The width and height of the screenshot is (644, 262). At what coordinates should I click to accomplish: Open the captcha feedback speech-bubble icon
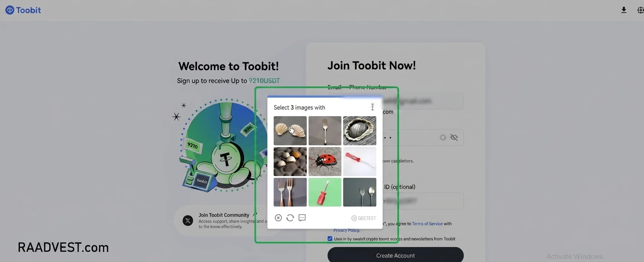pyautogui.click(x=302, y=218)
